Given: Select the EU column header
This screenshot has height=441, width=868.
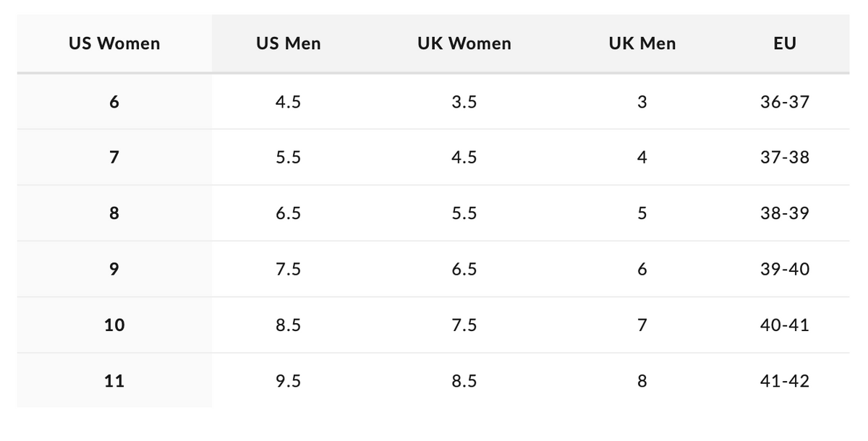Looking at the screenshot, I should (x=785, y=43).
